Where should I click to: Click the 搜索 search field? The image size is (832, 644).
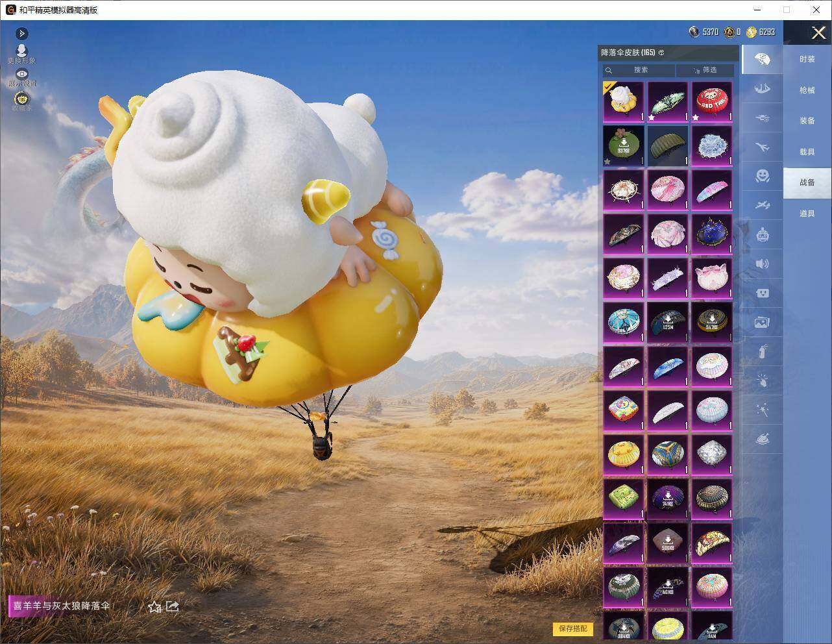(x=639, y=70)
